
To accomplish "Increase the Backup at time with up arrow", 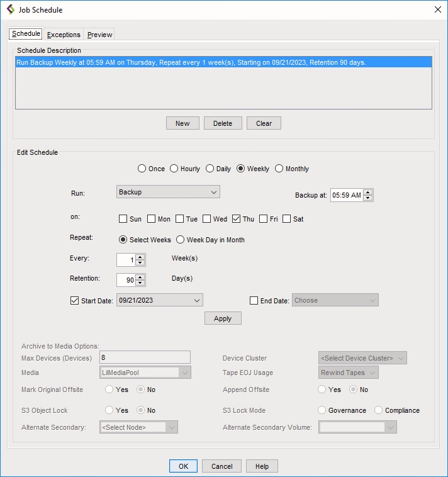I will [x=368, y=193].
